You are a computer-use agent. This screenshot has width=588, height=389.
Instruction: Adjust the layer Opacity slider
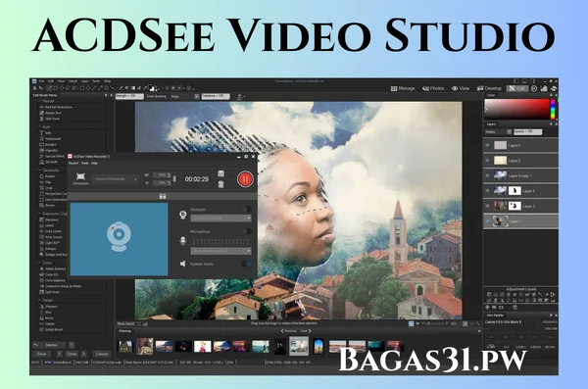[x=528, y=131]
